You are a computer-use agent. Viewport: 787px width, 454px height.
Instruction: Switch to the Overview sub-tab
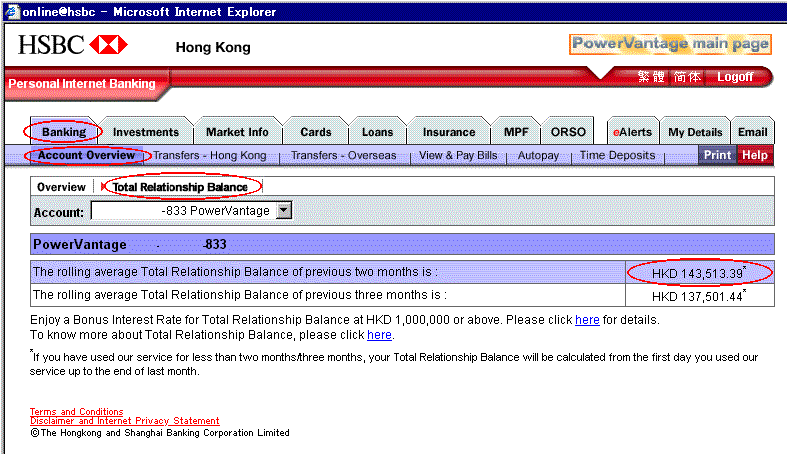click(x=61, y=187)
